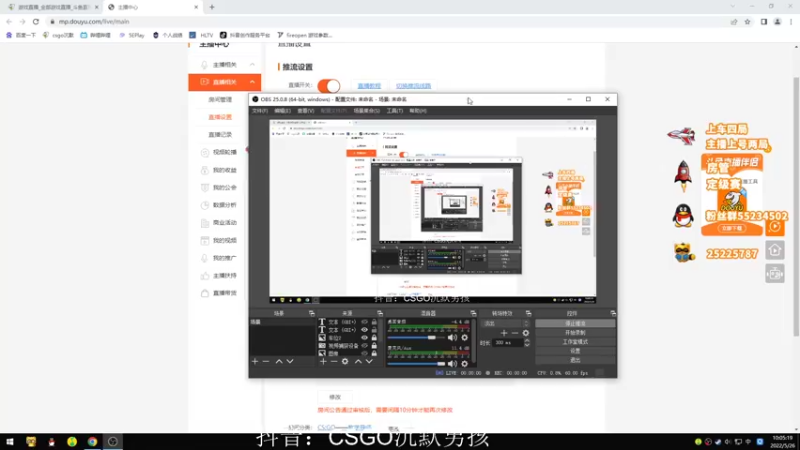Open the 工具(T) menu in OBS
This screenshot has height=450, width=800.
tap(394, 111)
